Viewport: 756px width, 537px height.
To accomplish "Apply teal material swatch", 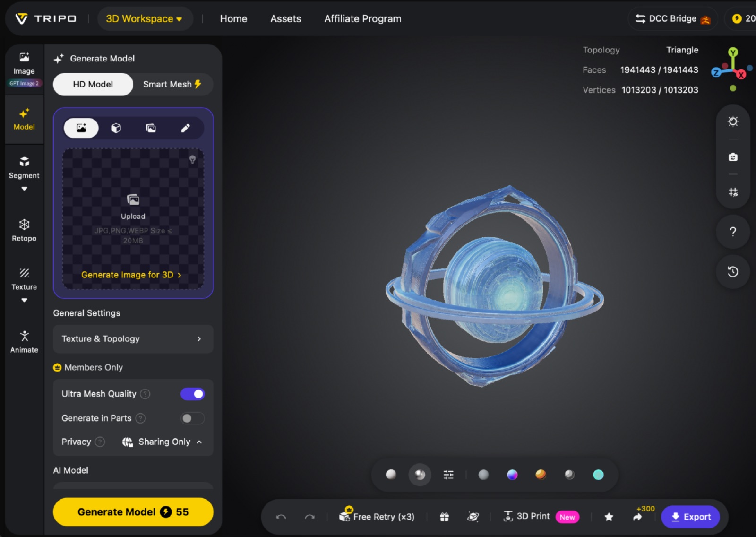I will [x=598, y=475].
